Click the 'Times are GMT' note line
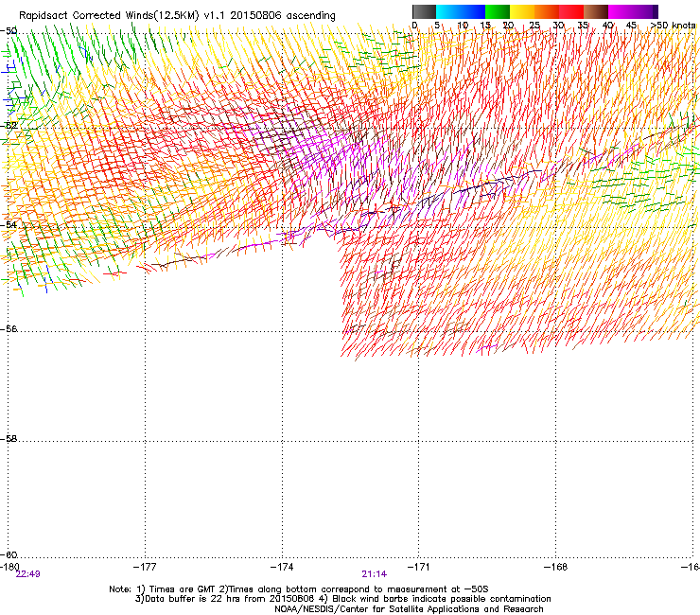Screen dimensions: 700x615 coord(299,589)
